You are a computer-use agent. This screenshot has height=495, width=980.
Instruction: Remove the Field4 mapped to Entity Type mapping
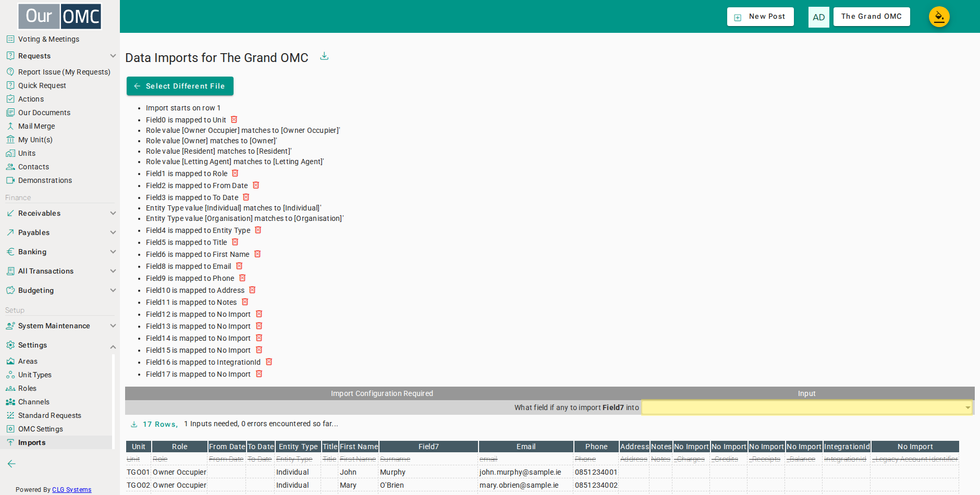(x=258, y=230)
